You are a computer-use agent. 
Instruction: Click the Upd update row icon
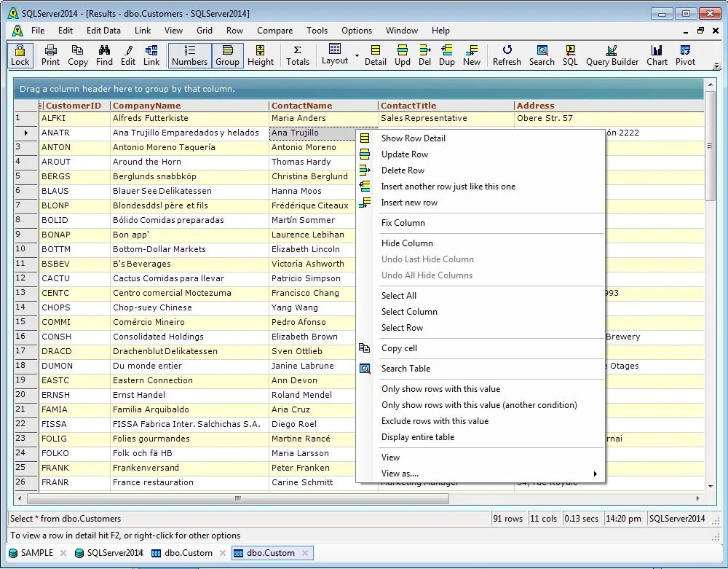point(403,55)
